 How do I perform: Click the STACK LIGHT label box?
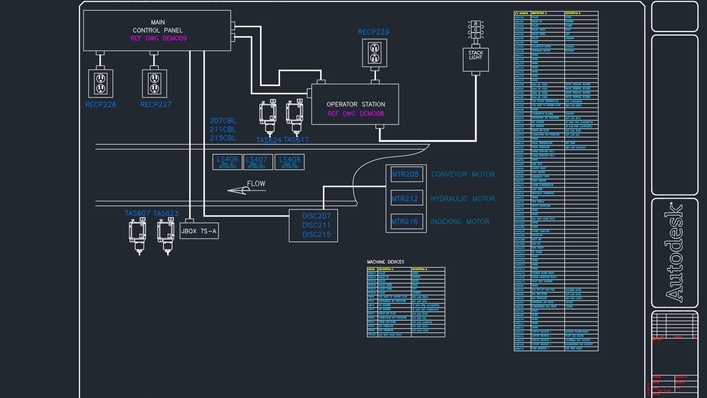pos(476,60)
